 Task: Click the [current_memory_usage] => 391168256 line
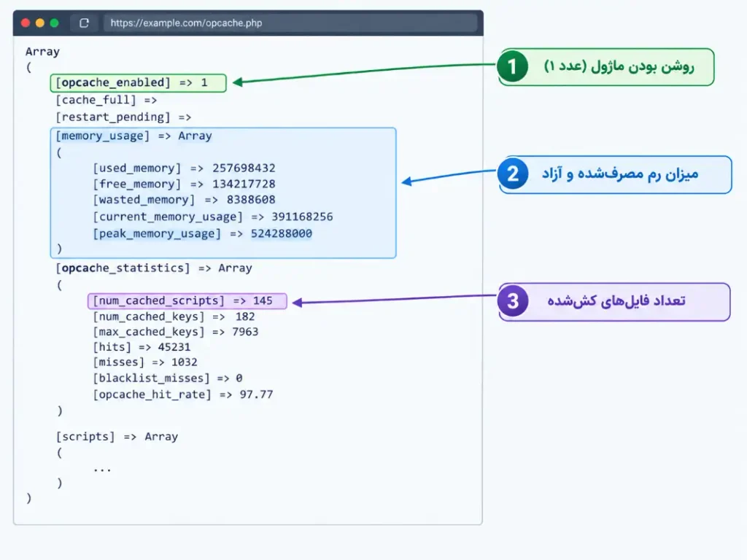(x=212, y=217)
